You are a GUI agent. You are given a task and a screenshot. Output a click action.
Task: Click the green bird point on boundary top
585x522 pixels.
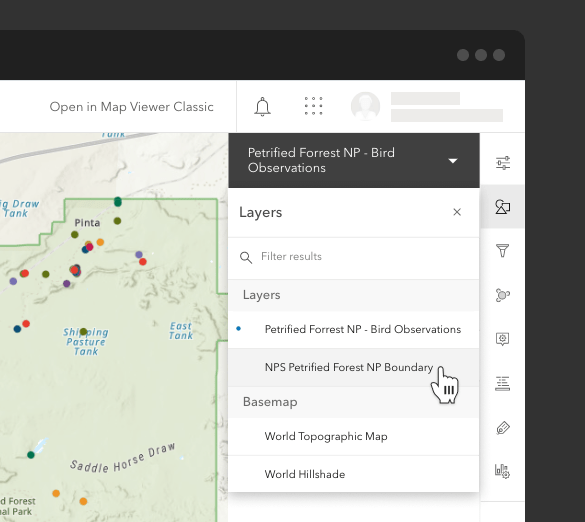(x=118, y=202)
